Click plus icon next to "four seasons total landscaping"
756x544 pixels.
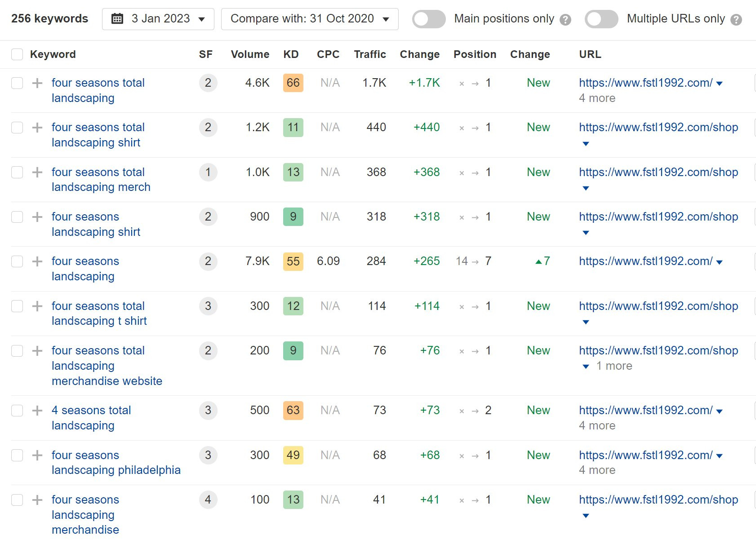(x=36, y=83)
